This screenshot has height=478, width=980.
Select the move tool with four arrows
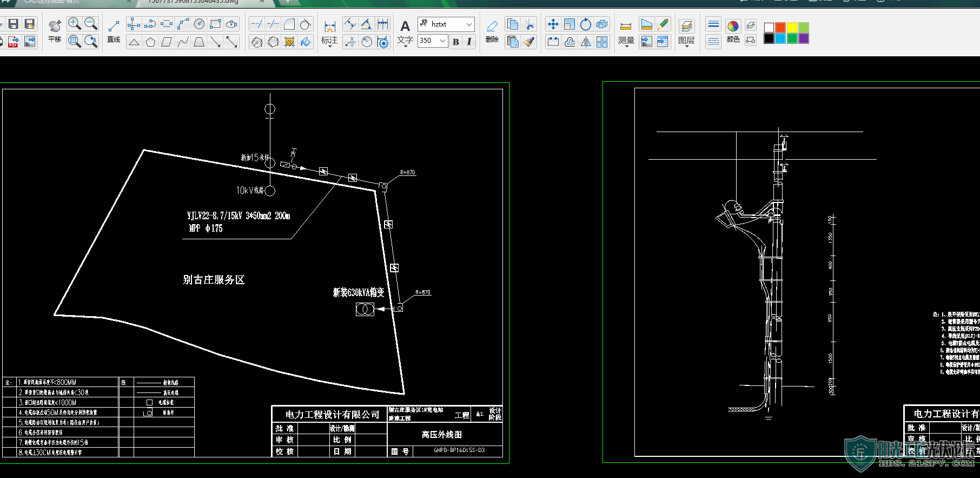pyautogui.click(x=553, y=24)
